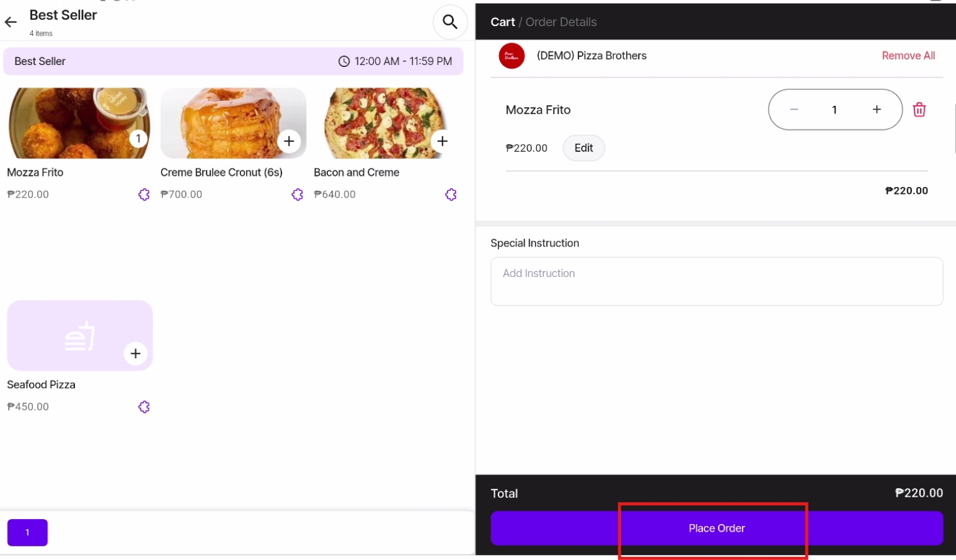This screenshot has height=560, width=956.
Task: Increase Mozza Frito quantity in cart
Action: (x=877, y=110)
